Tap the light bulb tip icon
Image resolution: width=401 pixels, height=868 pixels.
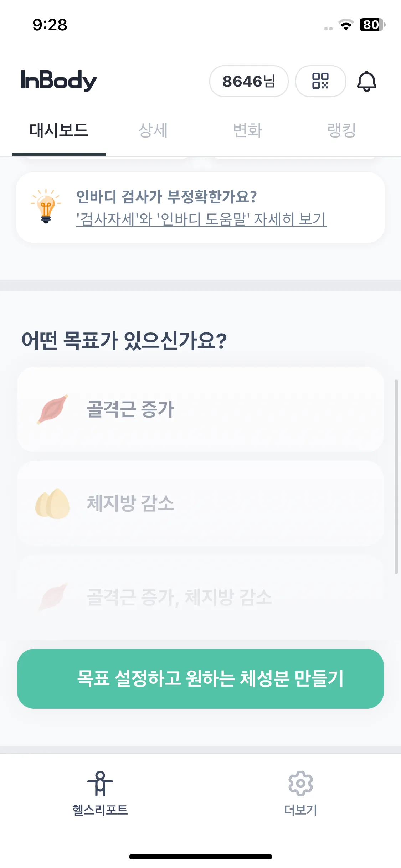46,206
